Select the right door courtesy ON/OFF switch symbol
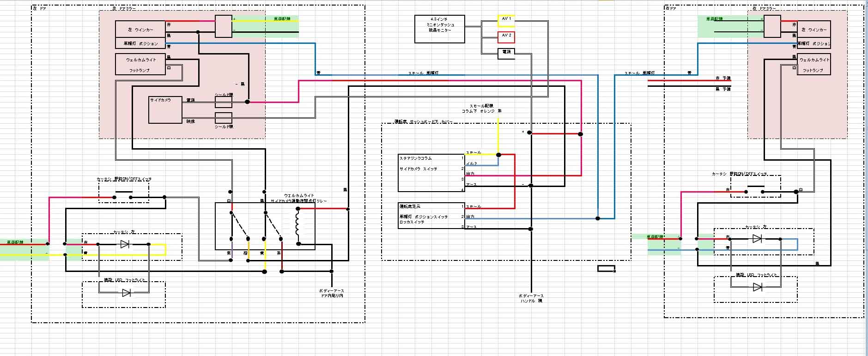This screenshot has height=356, width=868. [755, 188]
